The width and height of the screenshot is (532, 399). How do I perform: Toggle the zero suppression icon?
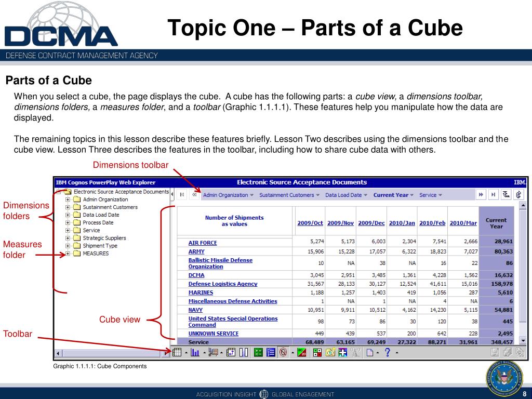coord(283,353)
